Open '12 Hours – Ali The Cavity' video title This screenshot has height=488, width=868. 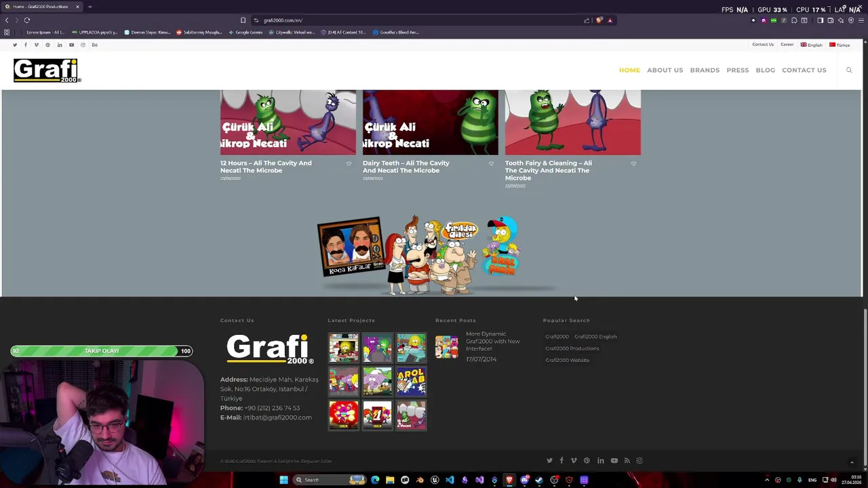point(266,167)
